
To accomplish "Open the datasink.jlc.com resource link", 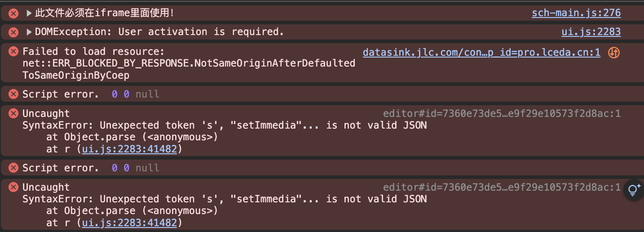I will pyautogui.click(x=481, y=53).
